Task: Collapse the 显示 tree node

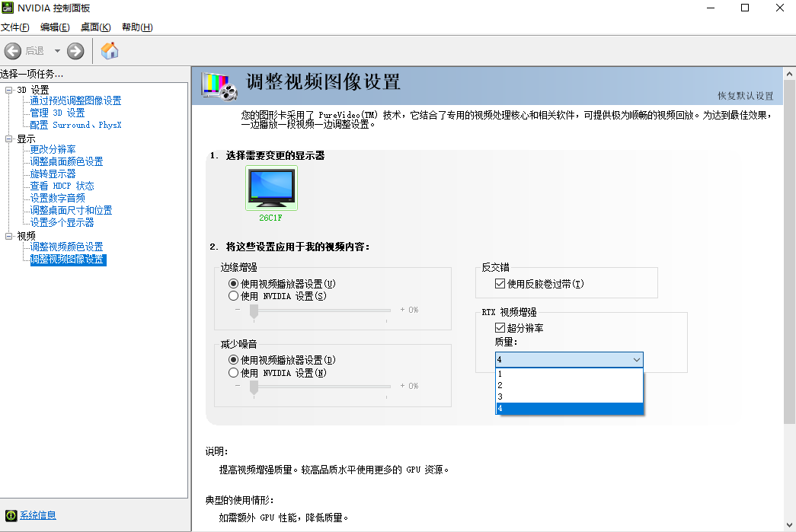Action: [x=8, y=139]
